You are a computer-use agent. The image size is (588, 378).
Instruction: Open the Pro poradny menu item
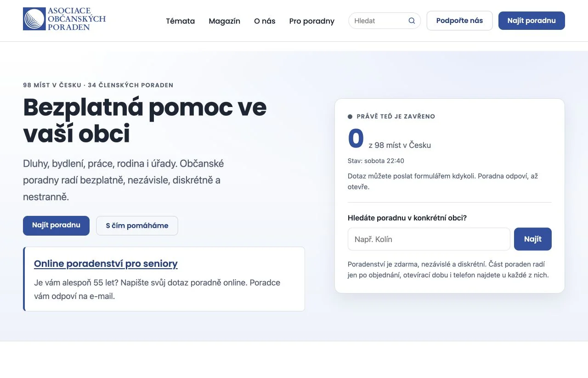coord(312,21)
